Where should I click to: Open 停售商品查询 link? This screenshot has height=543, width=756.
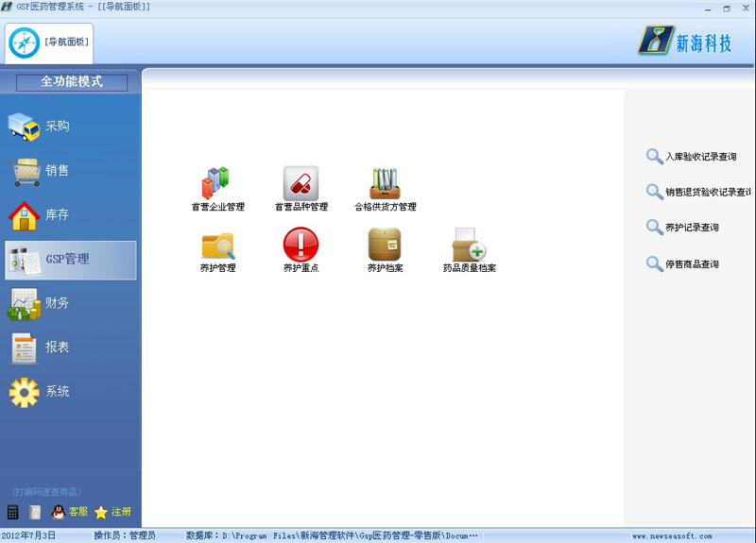682,263
